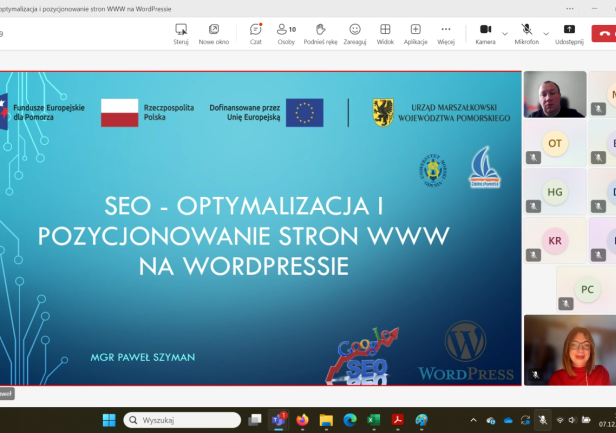Open the Czat chat panel
The width and height of the screenshot is (616, 433).
[x=256, y=34]
